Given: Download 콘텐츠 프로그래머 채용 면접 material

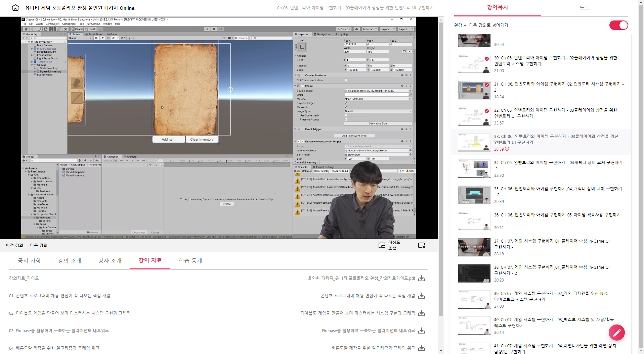Looking at the screenshot, I should click(422, 296).
